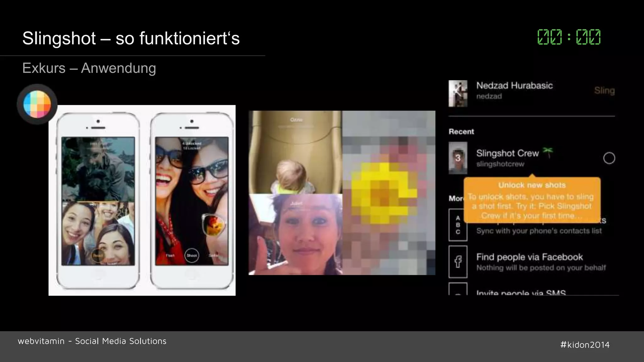The image size is (644, 362).
Task: Click the Slingshot Crew contact name
Action: point(508,153)
